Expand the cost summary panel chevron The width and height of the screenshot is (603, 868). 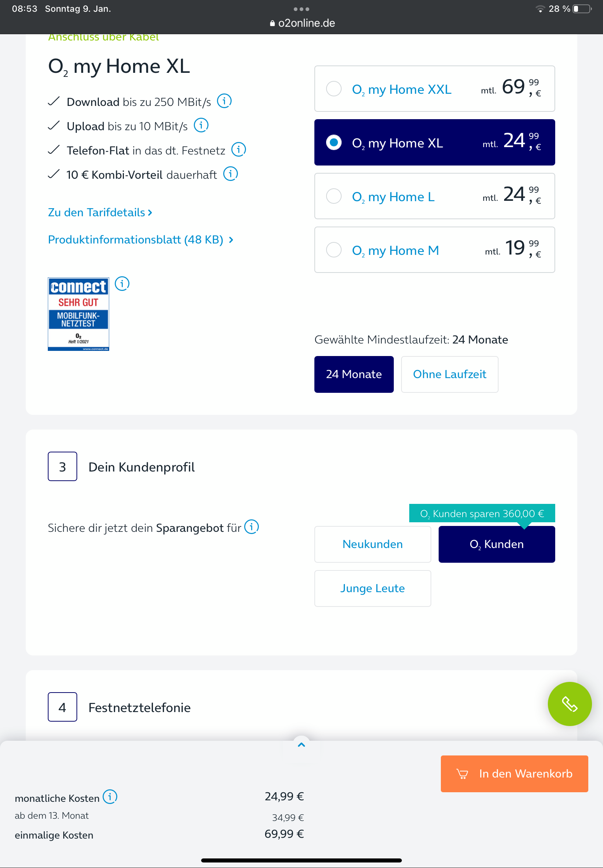[301, 745]
